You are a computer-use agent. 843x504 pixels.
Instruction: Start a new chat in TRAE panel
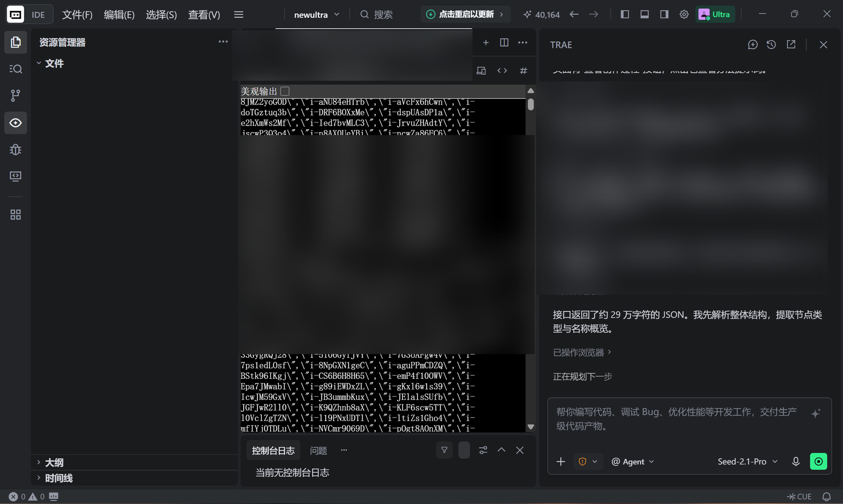click(753, 45)
